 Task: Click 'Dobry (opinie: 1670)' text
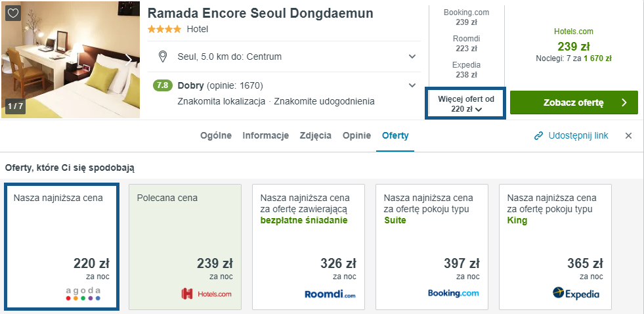[220, 86]
